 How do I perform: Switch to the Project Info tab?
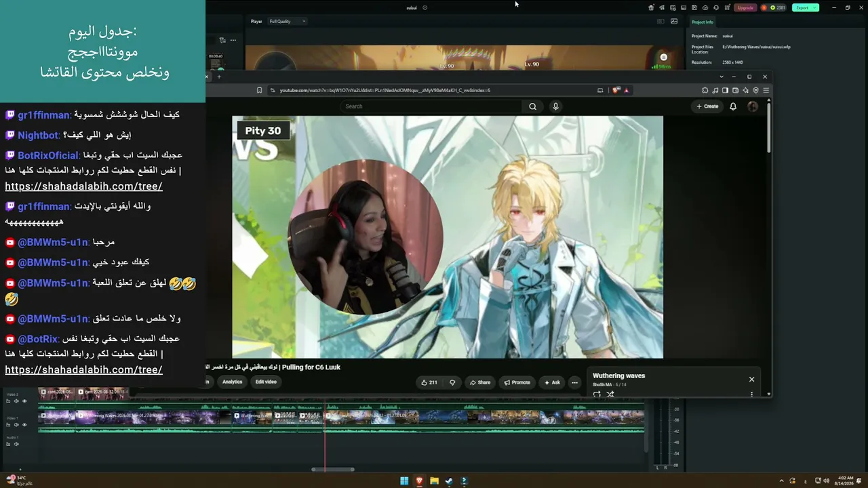click(703, 22)
